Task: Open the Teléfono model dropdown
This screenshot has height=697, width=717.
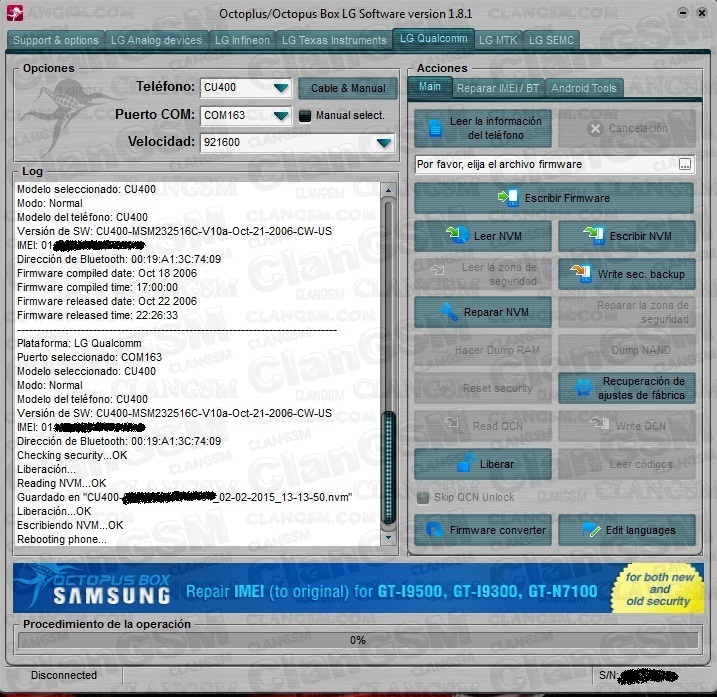Action: (x=281, y=88)
